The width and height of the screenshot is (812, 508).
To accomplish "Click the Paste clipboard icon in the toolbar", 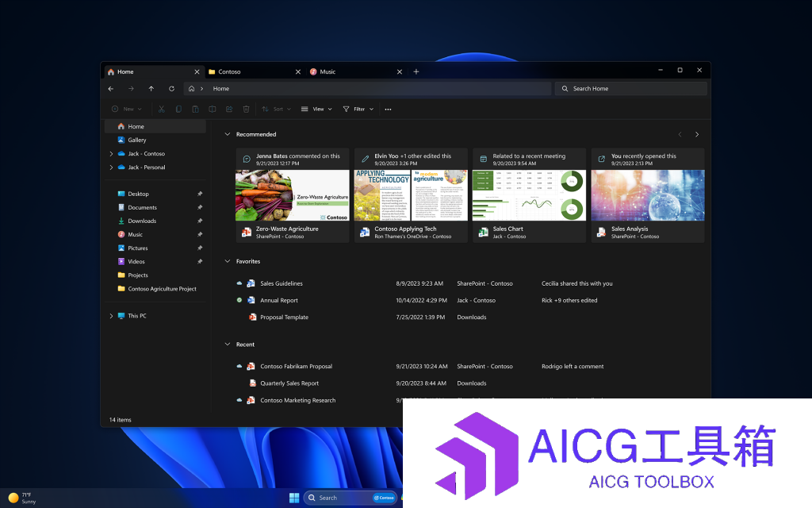I will (x=195, y=109).
